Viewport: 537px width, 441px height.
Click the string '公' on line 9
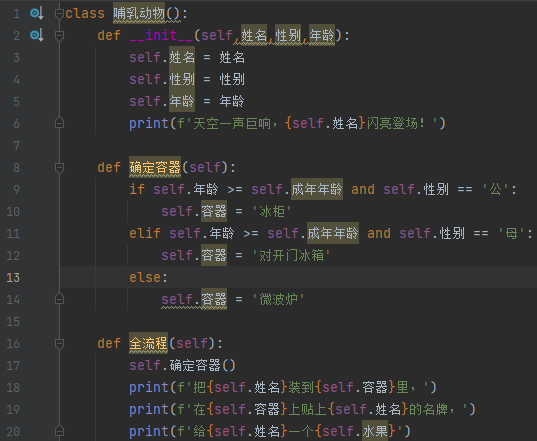(496, 189)
